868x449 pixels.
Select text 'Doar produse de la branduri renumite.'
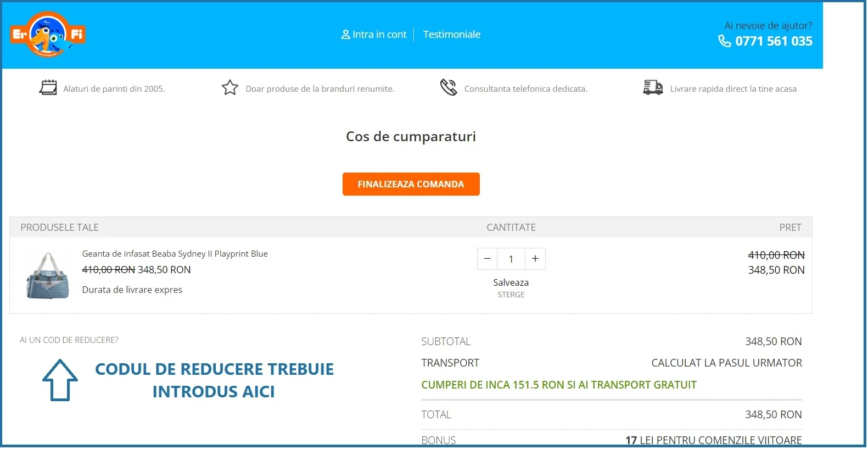click(320, 89)
